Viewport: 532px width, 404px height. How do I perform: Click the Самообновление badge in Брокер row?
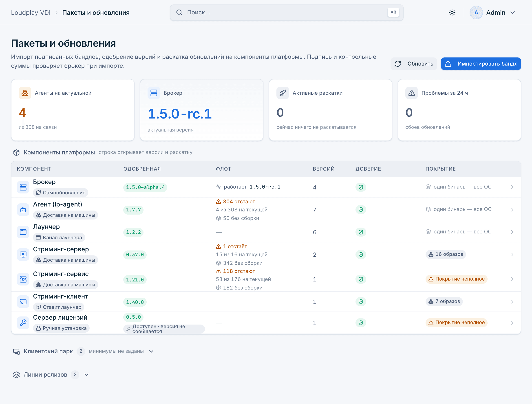coord(61,193)
